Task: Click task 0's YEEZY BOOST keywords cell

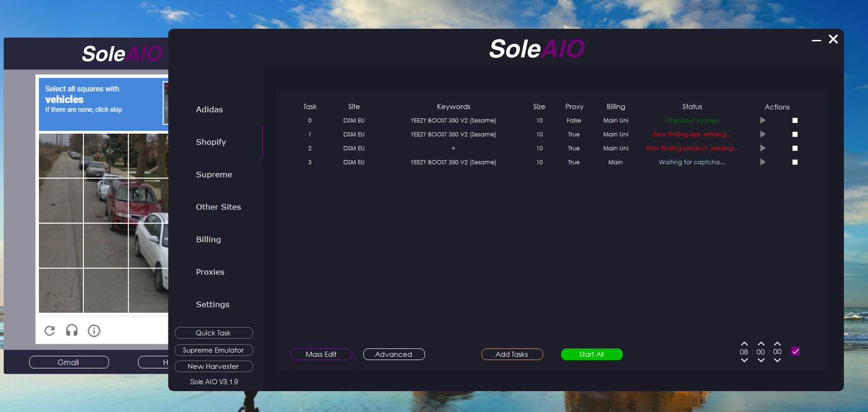Action: [x=454, y=120]
